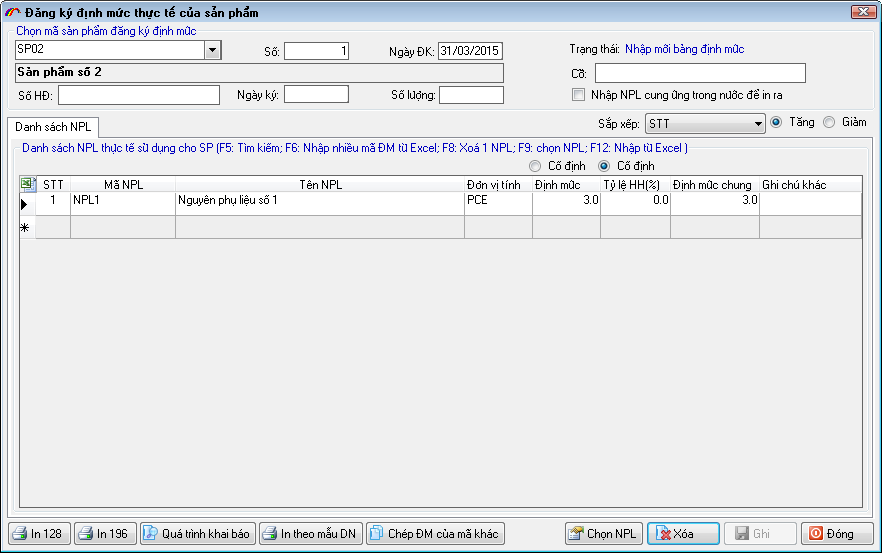
Task: Click the Excel icon in grid corner
Action: pos(29,184)
